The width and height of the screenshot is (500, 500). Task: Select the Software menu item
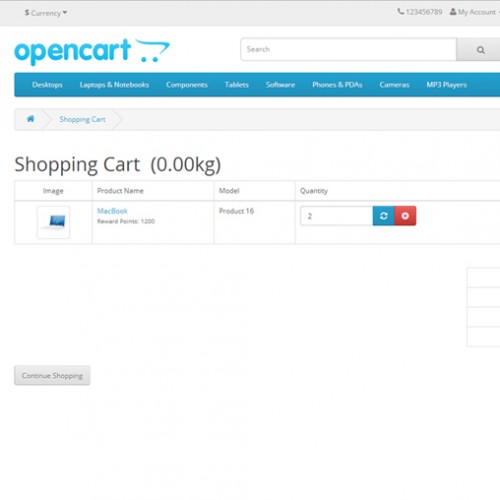280,85
